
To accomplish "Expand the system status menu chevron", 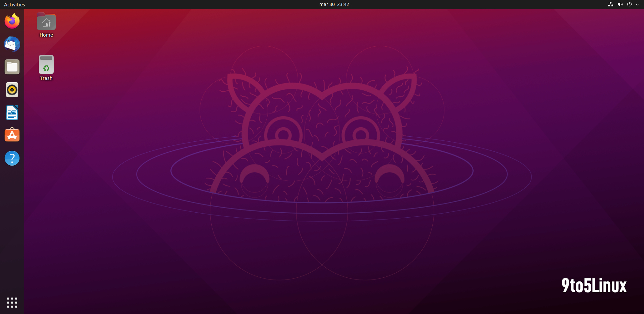I will point(638,4).
